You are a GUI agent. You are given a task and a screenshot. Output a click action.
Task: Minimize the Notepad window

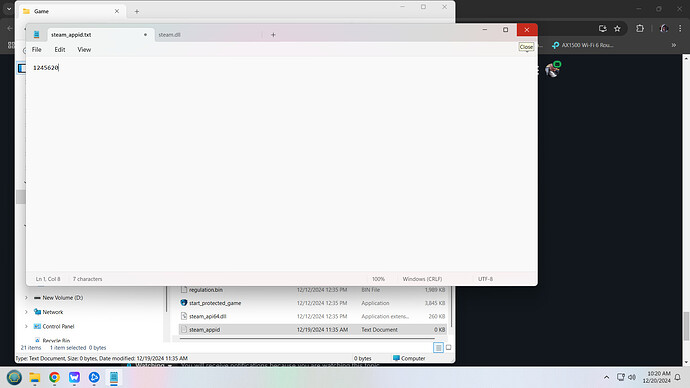[x=485, y=29]
